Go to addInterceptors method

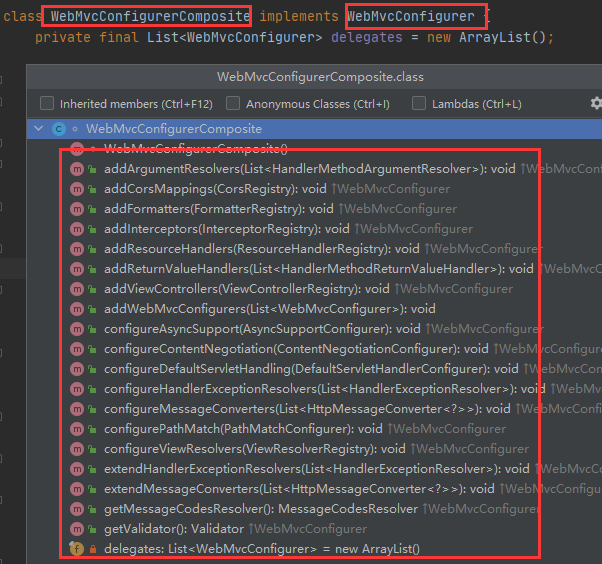tap(227, 229)
